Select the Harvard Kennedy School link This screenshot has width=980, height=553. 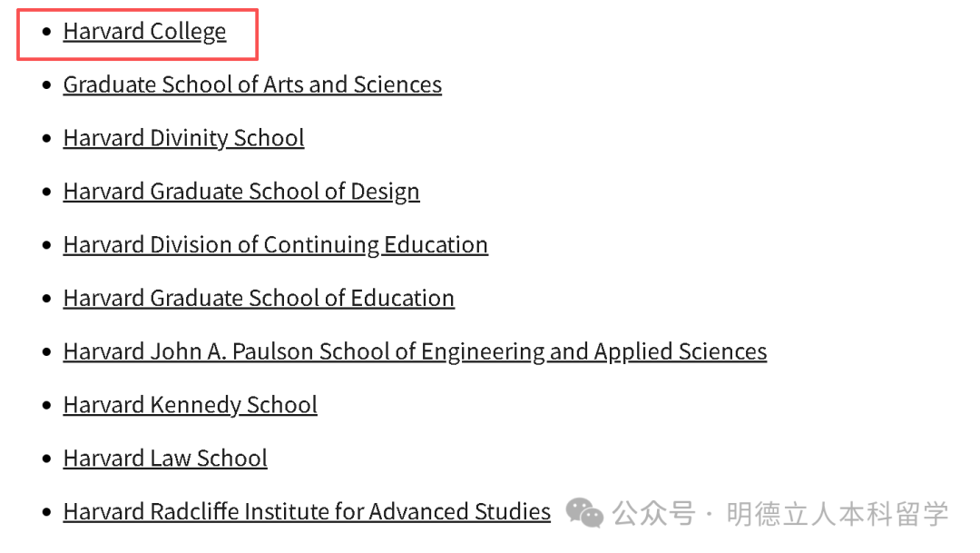(190, 405)
